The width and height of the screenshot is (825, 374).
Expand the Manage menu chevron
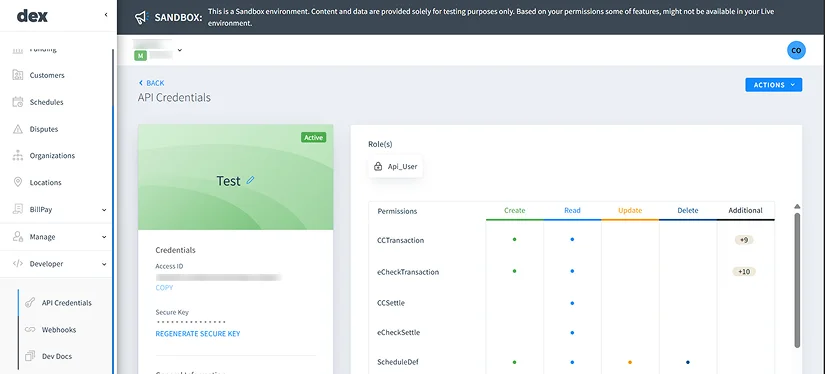pos(104,237)
